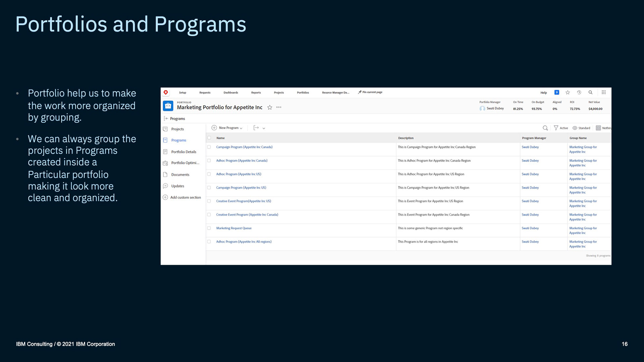
Task: Open Adhoc Program (Appetite Inc All regions)
Action: (244, 242)
